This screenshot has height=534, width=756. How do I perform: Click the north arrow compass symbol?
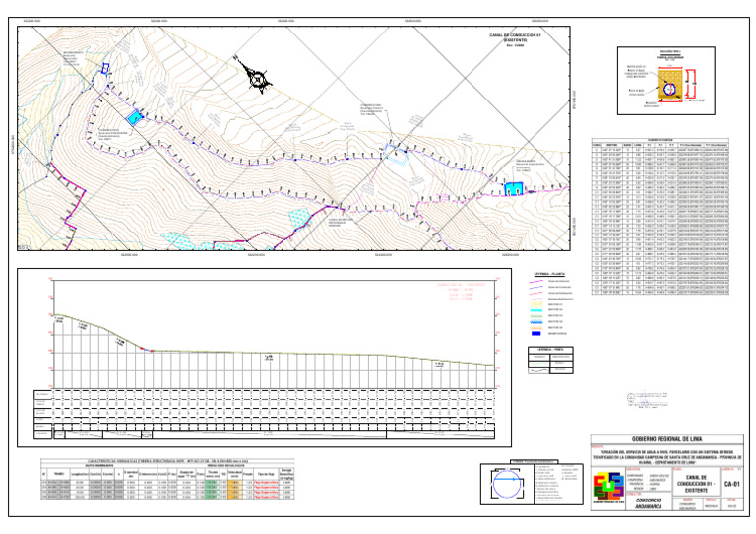point(256,76)
